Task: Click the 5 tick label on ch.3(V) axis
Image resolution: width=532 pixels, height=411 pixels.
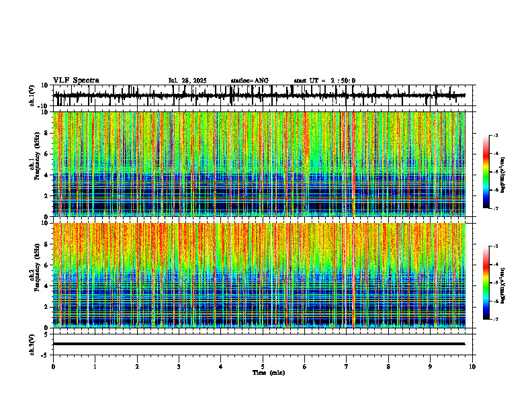Action: (x=46, y=334)
